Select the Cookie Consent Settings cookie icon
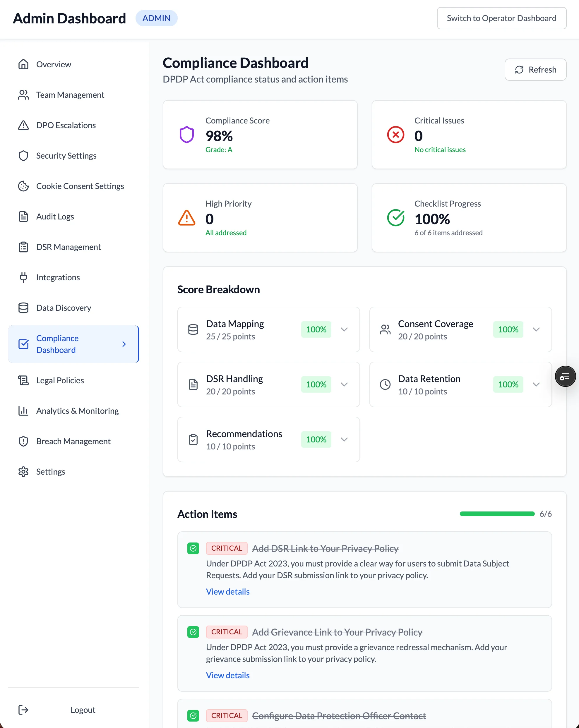 (23, 186)
